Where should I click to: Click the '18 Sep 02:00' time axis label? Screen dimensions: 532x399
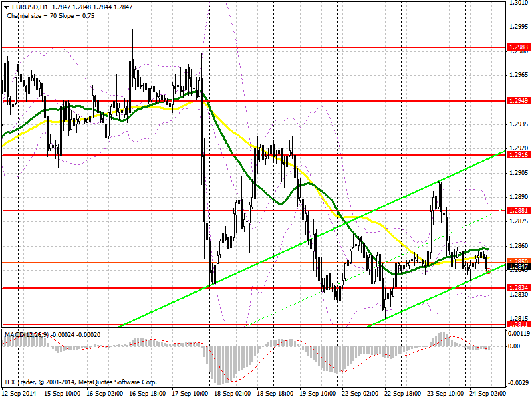click(x=232, y=394)
